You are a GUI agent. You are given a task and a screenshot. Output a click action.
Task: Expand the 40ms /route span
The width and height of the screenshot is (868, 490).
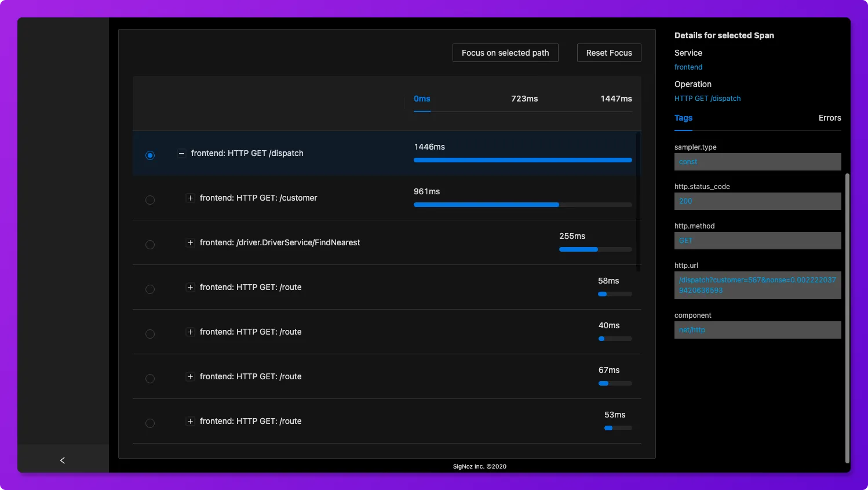click(x=190, y=332)
